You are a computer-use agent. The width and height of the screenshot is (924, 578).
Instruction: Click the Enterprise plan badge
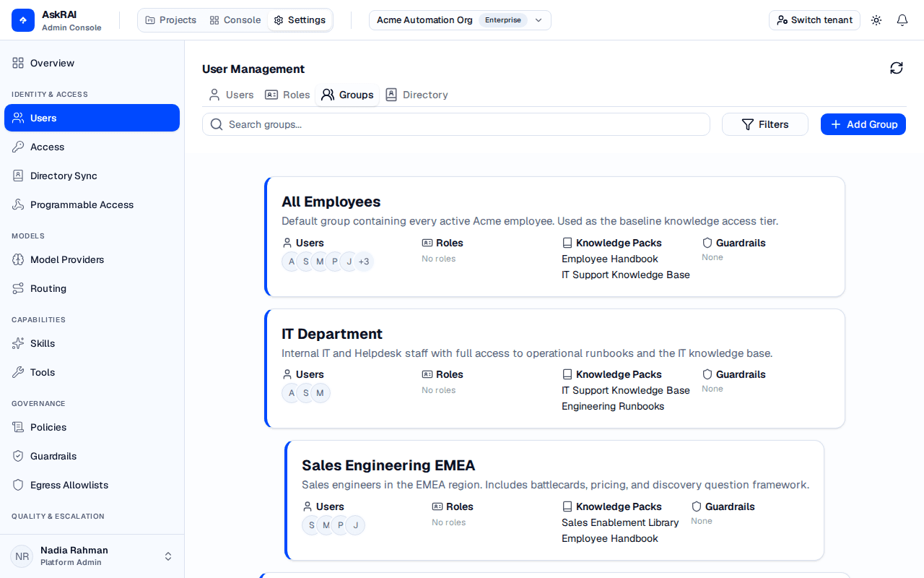(503, 20)
